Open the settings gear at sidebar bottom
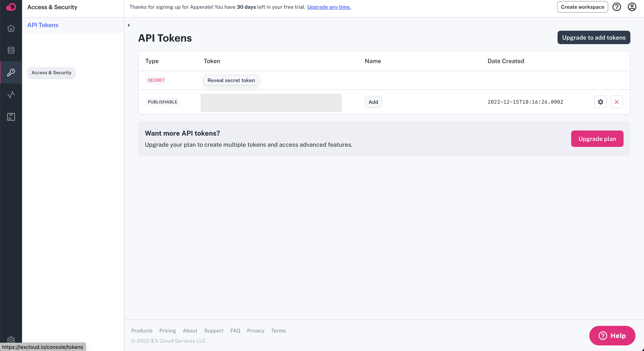Screen dimensions: 644x351 click(x=11, y=339)
